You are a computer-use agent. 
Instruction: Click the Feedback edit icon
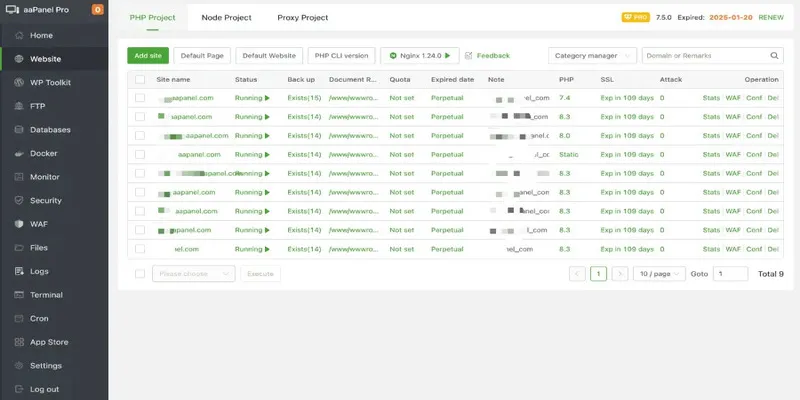tap(469, 56)
